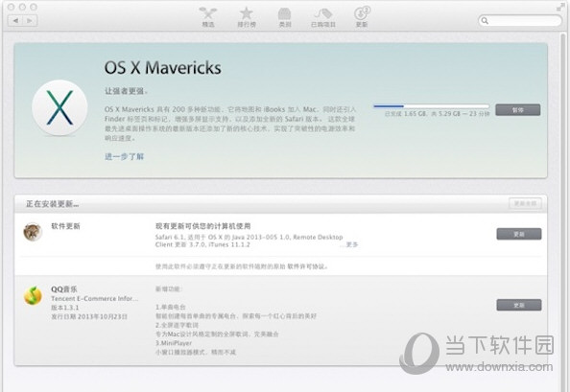
Task: Go back with the left arrow button
Action: (15, 21)
